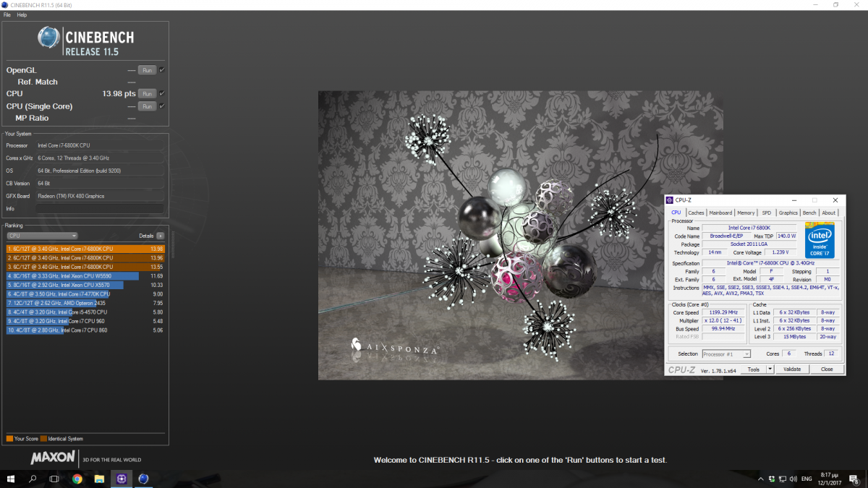
Task: Click the green system tray icon
Action: click(771, 479)
